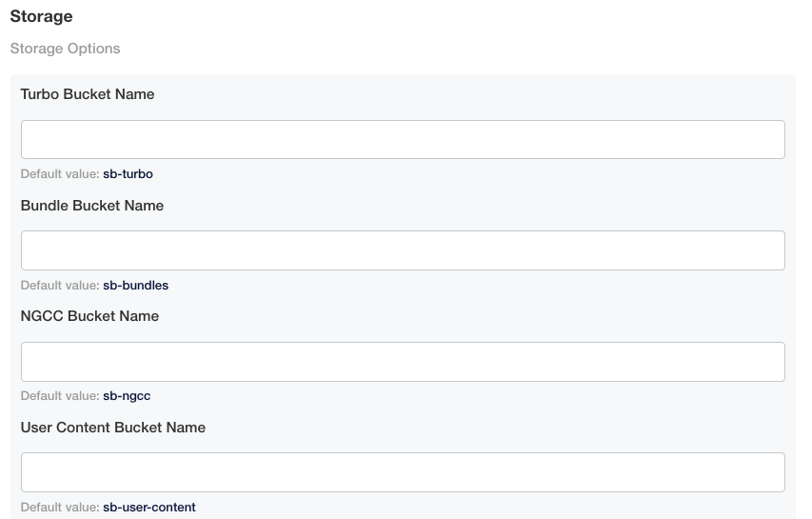Click the Turbo Bucket Name label
812x519 pixels.
88,94
